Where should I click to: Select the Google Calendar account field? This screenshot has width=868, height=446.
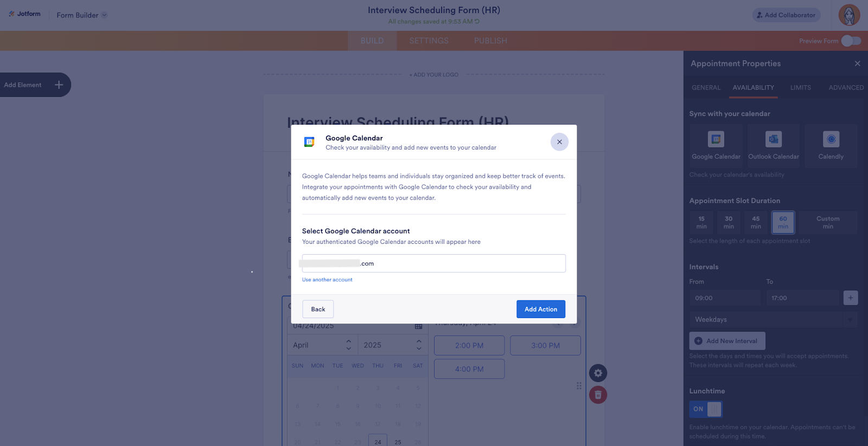434,263
